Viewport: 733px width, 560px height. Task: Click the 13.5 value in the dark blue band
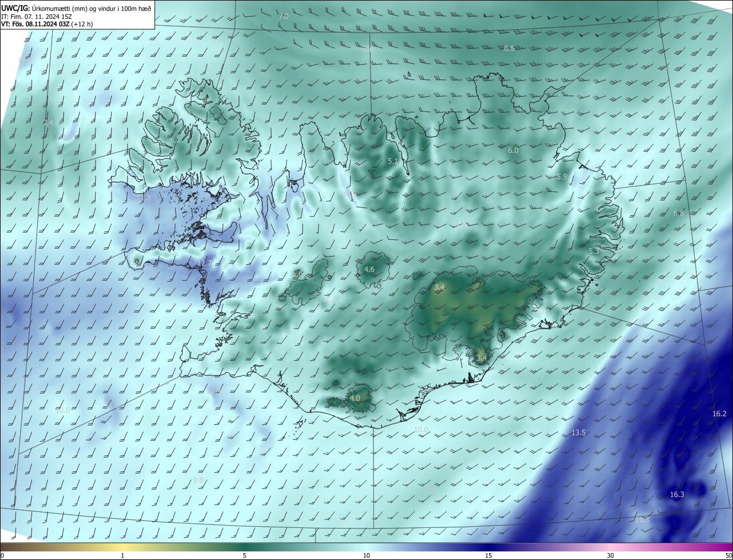pyautogui.click(x=578, y=433)
